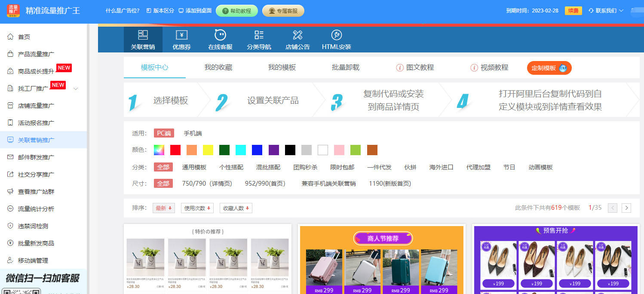Select the 团购秒杀 category filter
The image size is (644, 294).
click(x=305, y=167)
